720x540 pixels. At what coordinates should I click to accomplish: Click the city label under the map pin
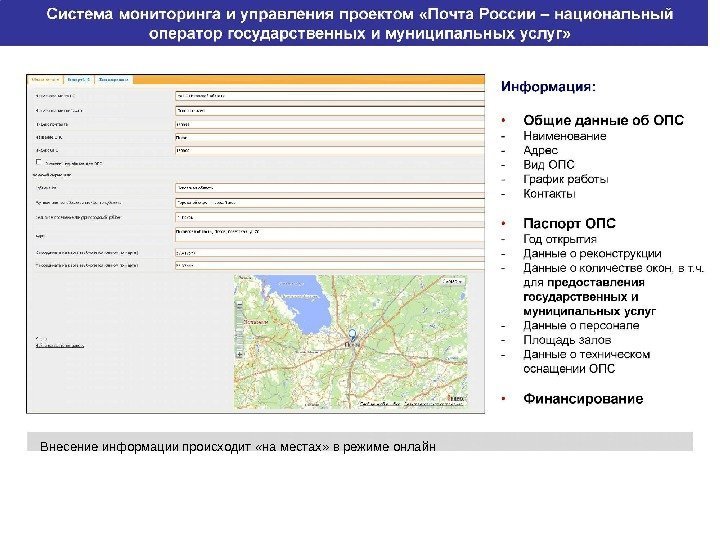point(352,344)
